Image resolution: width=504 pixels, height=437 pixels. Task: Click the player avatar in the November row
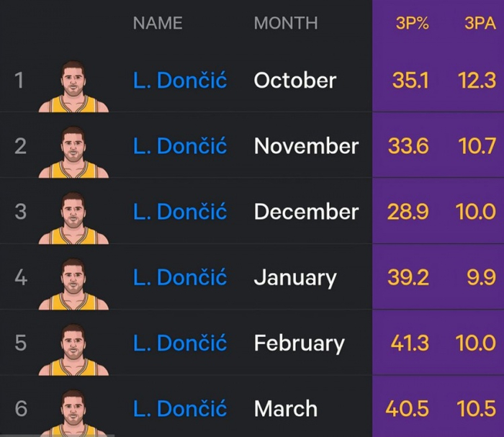pyautogui.click(x=73, y=152)
